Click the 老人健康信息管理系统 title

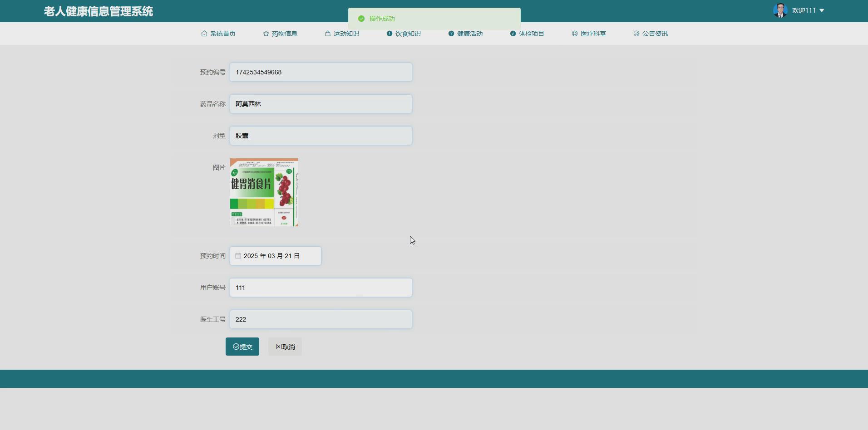coord(99,11)
